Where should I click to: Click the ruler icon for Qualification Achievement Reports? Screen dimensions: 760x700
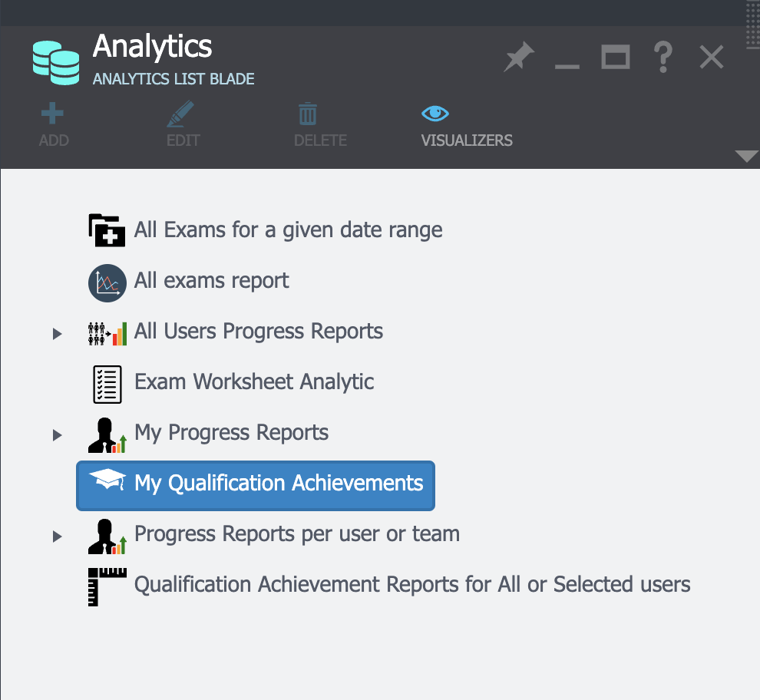107,586
